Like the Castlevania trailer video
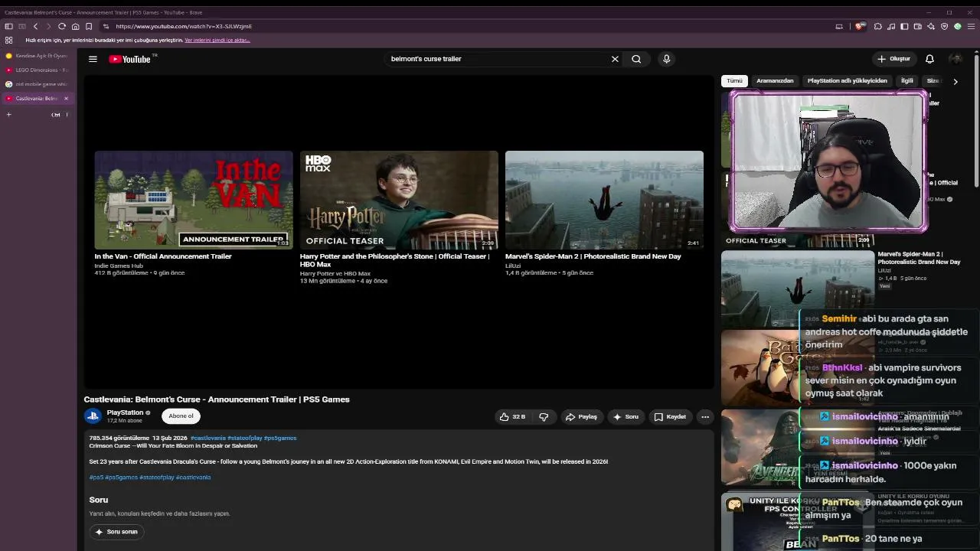Viewport: 980px width, 551px height. [x=512, y=417]
